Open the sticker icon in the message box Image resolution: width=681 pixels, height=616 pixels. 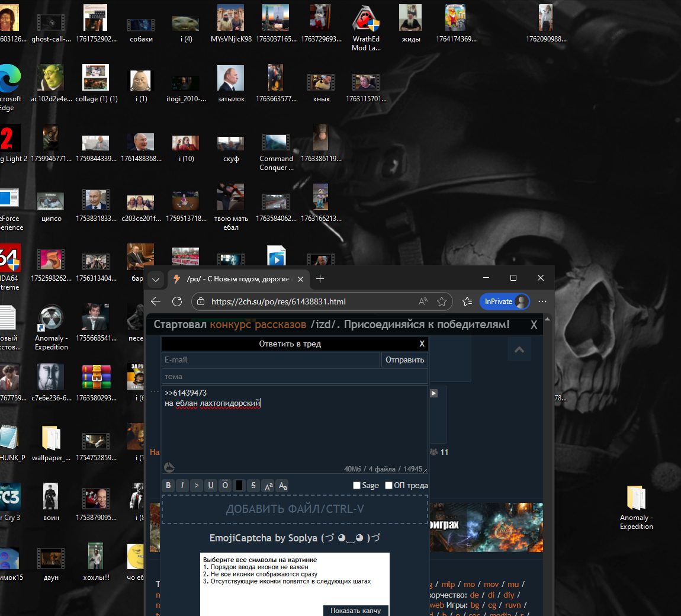click(x=169, y=467)
